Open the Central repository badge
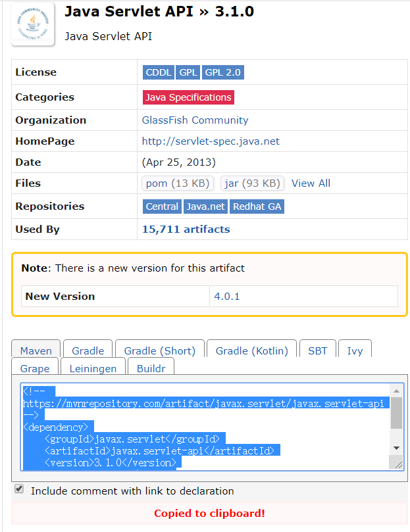Screen dimensions: 410x532 pos(162,206)
